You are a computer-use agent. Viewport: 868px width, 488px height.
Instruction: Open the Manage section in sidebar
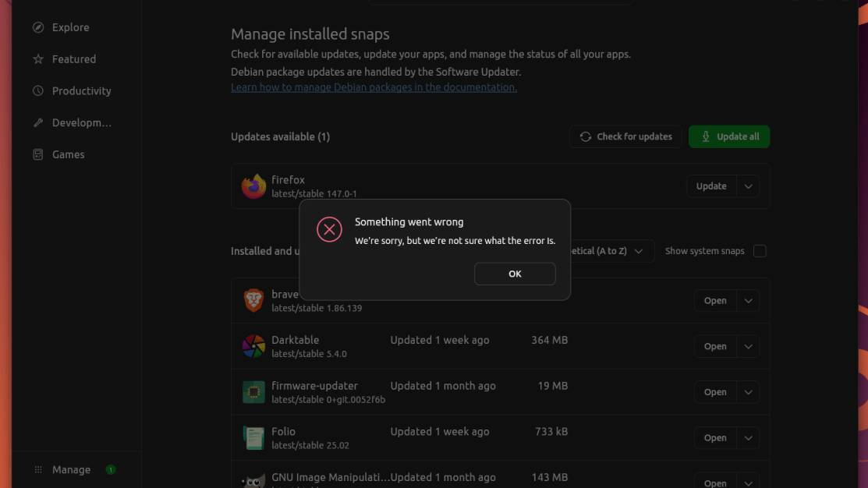pos(71,470)
